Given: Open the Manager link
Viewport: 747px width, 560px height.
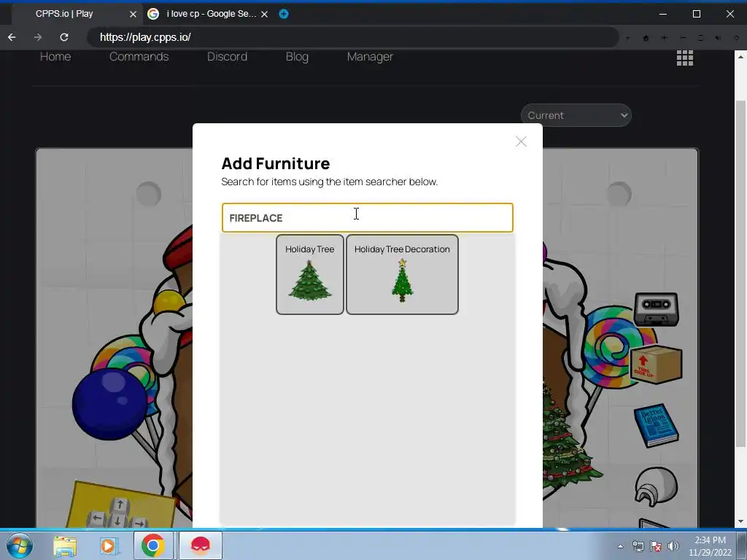Looking at the screenshot, I should [x=370, y=57].
